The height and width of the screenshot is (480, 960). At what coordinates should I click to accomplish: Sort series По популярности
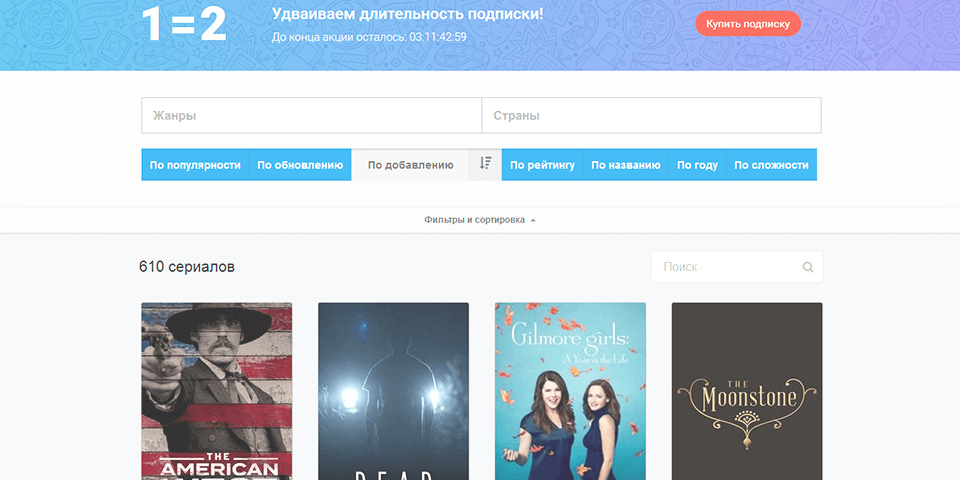(195, 165)
